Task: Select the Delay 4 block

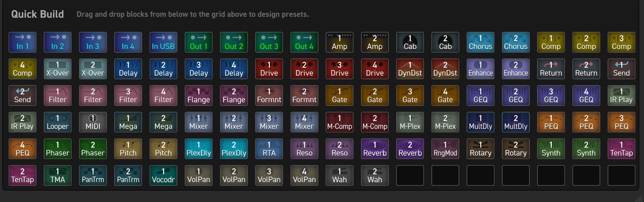Action: coord(234,69)
